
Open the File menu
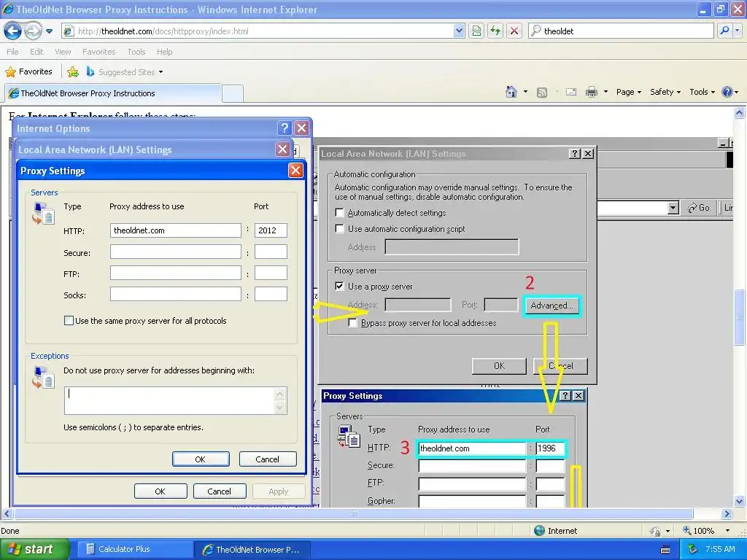(x=13, y=52)
